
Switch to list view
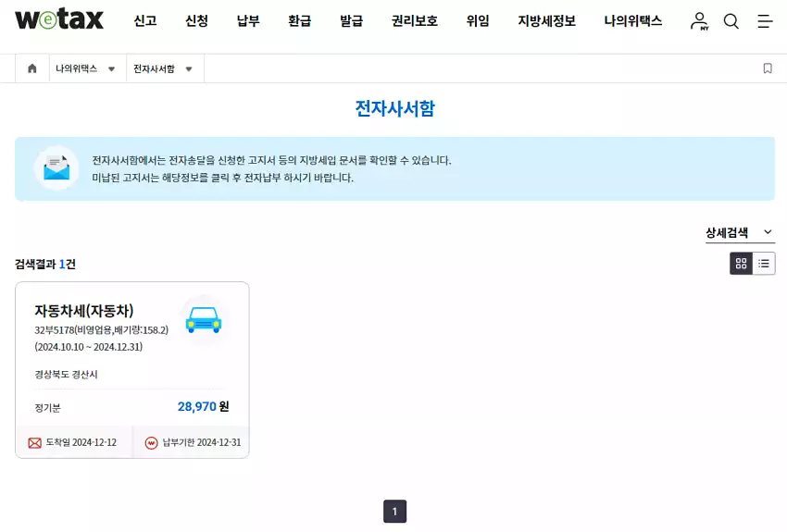[764, 264]
